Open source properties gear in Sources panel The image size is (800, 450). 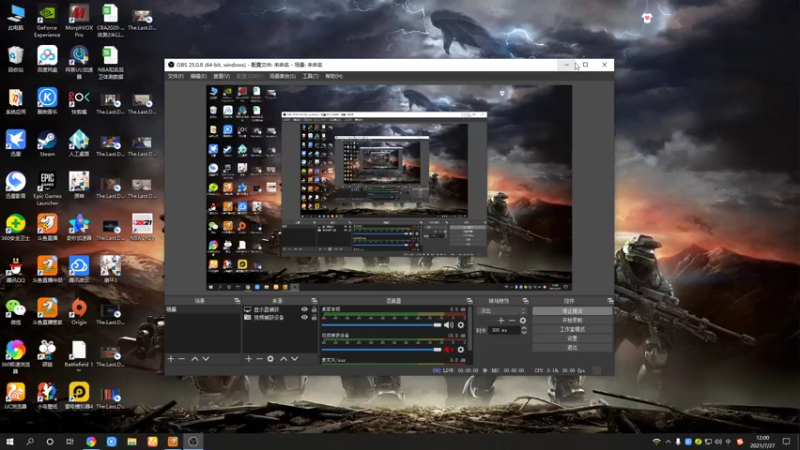pos(270,359)
